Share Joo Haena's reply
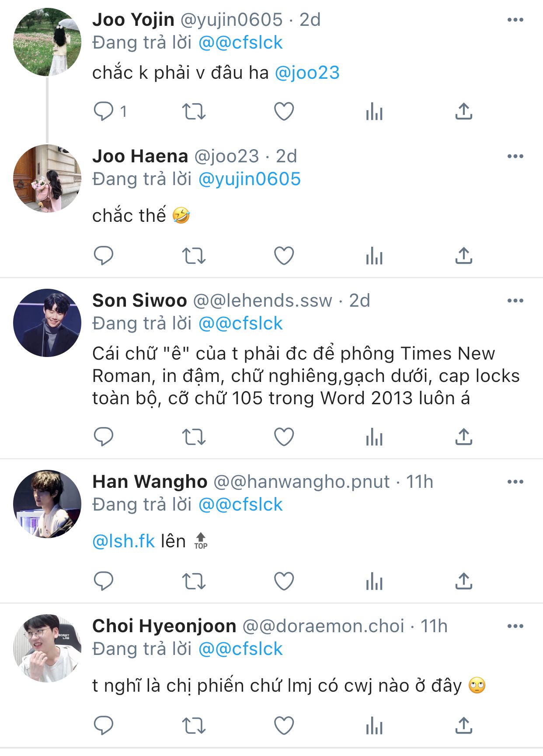Screen dimensions: 543x756 click(x=464, y=256)
